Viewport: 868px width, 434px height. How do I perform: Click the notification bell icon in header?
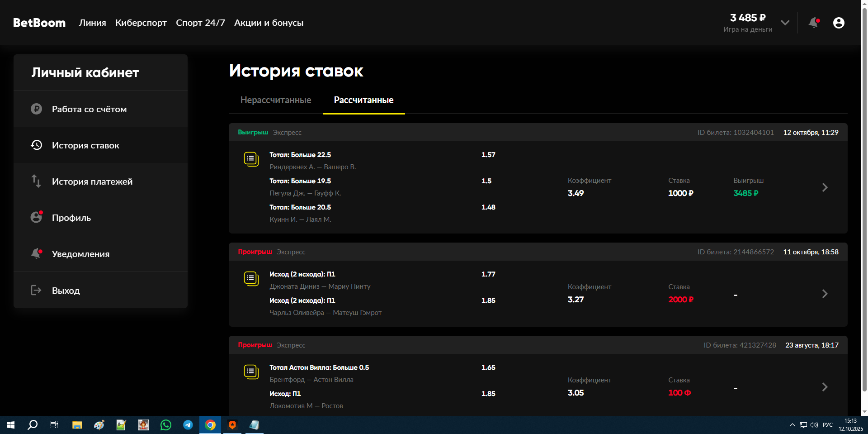(814, 23)
